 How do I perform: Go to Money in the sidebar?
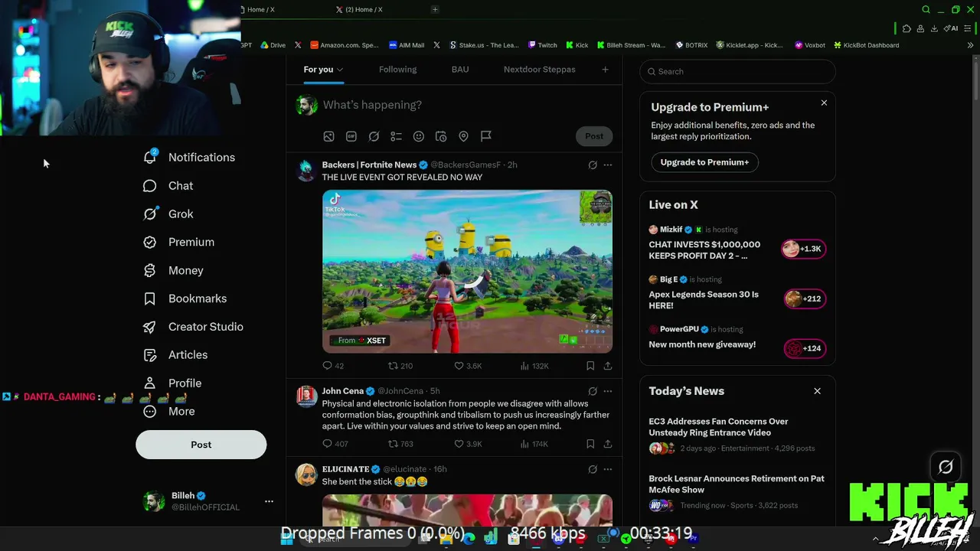point(174,270)
